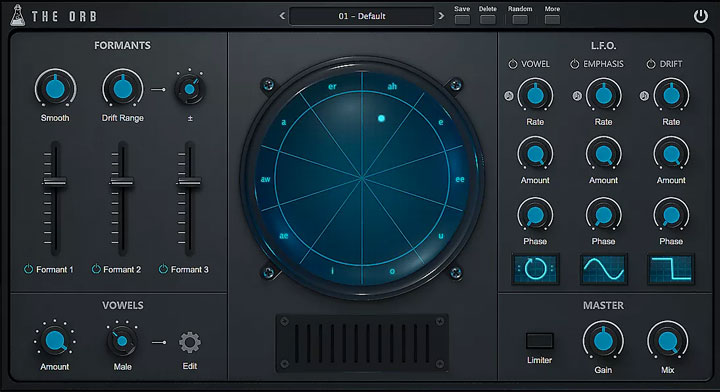Select the 'aw' vowel segment in the orb
Viewport: 720px width, 392px height.
click(265, 179)
